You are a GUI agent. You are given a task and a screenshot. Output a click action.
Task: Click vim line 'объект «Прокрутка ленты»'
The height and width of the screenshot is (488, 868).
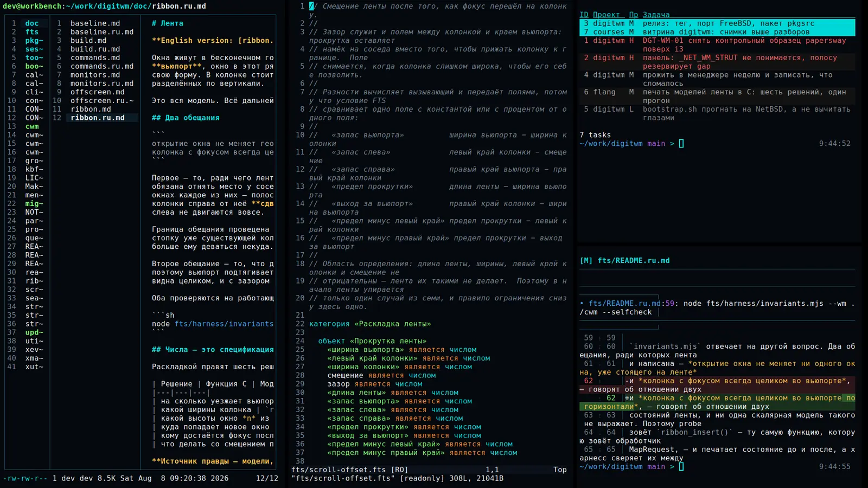372,341
